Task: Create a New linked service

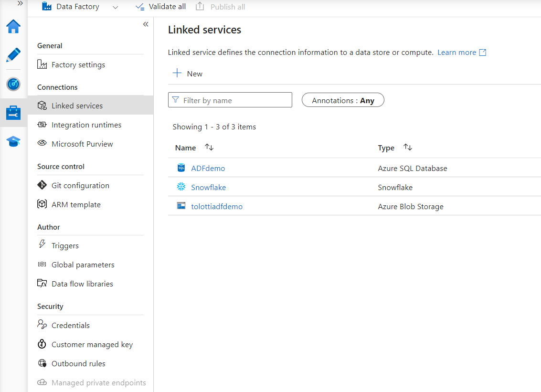Action: click(188, 74)
